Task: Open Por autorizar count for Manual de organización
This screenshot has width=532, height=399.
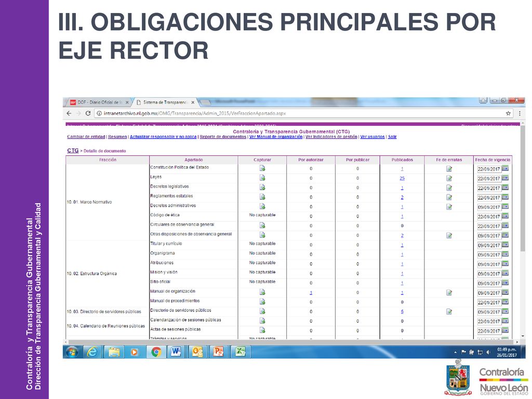Action: click(311, 292)
